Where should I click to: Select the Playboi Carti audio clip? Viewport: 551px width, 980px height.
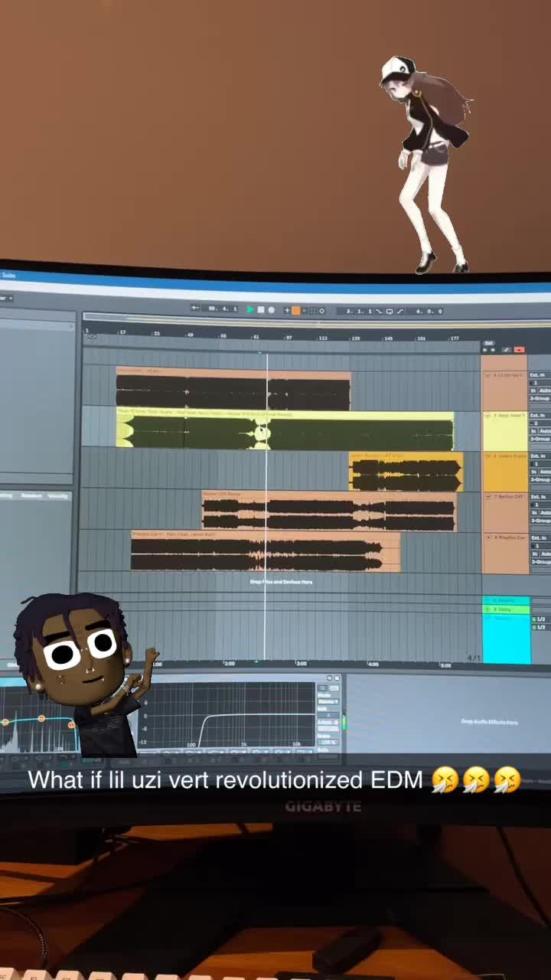tap(265, 551)
